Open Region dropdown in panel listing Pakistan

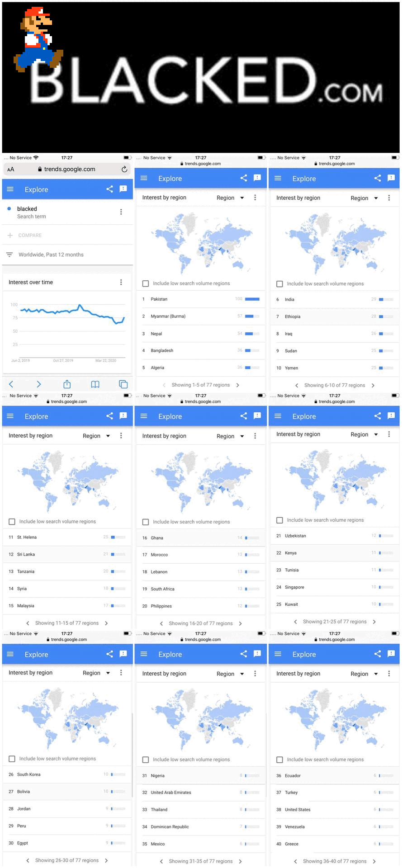click(230, 198)
